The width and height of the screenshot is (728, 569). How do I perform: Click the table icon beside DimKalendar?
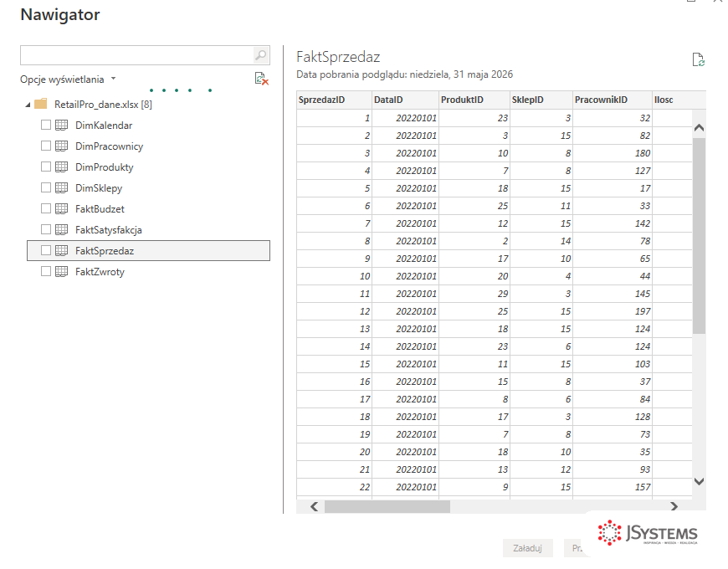pyautogui.click(x=61, y=125)
